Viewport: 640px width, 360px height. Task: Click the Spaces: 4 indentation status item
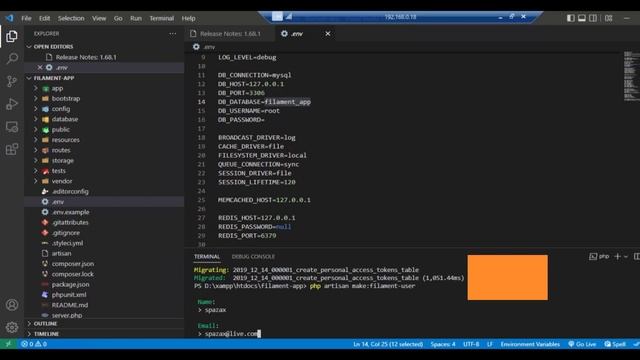point(443,344)
